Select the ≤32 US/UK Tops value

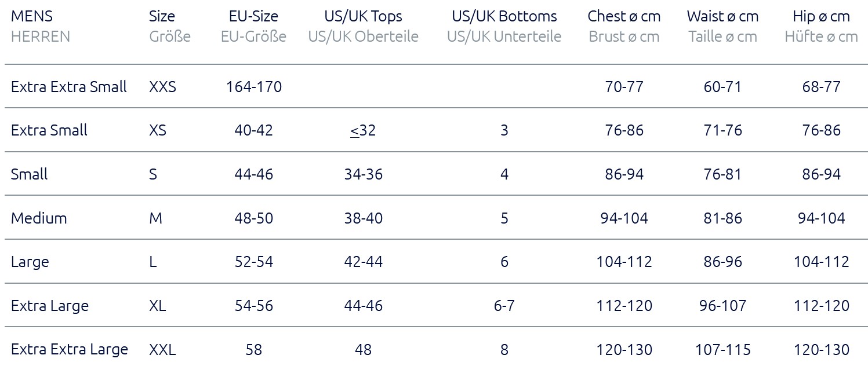pyautogui.click(x=363, y=130)
